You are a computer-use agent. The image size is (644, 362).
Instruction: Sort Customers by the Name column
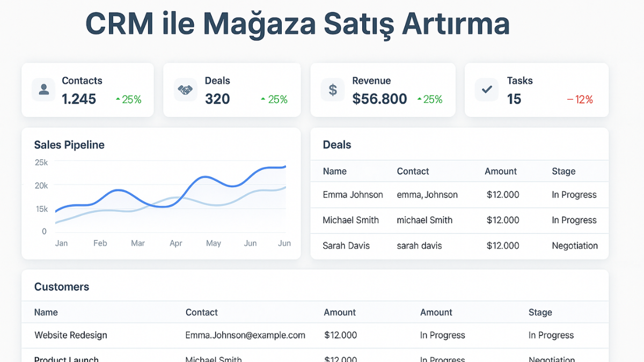(x=46, y=312)
